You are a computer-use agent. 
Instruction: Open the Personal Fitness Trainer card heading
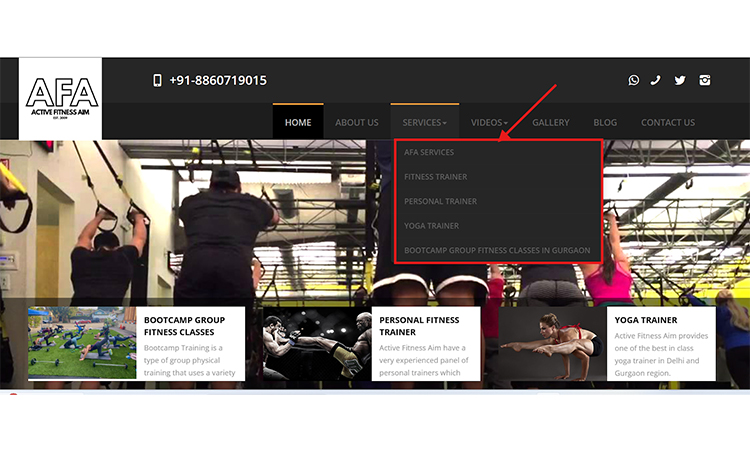[x=419, y=326]
